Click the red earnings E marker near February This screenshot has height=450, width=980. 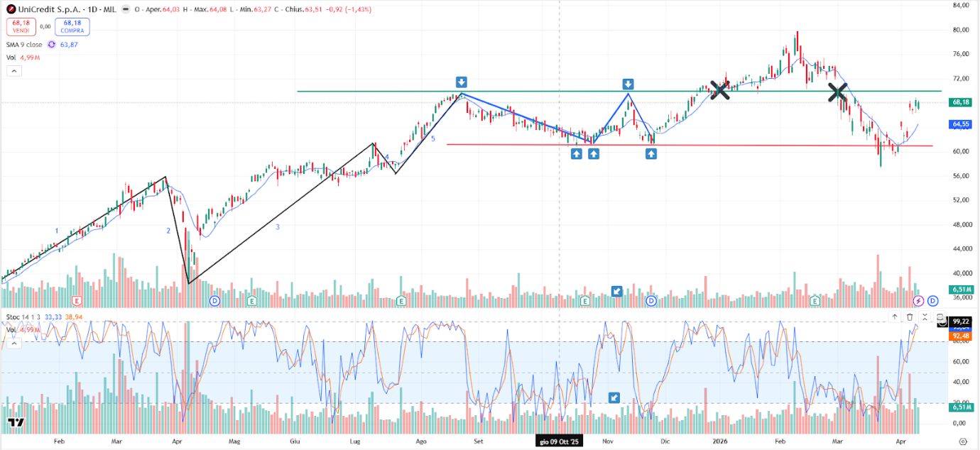point(77,301)
